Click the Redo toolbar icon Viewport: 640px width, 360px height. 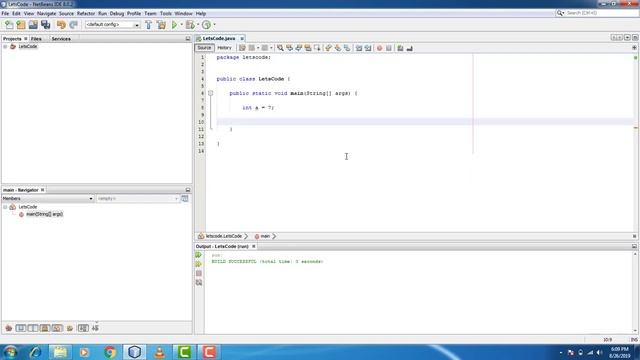pos(73,25)
